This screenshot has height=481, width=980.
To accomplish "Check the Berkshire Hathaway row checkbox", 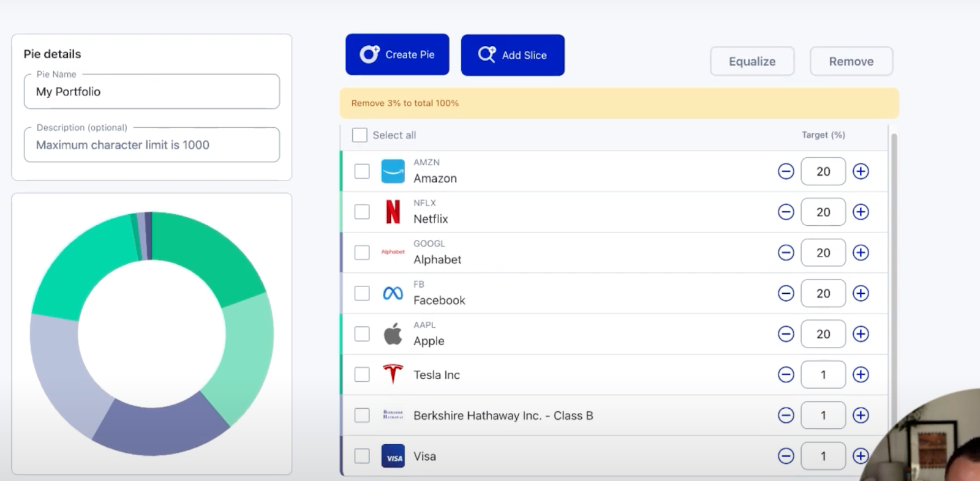I will 362,415.
